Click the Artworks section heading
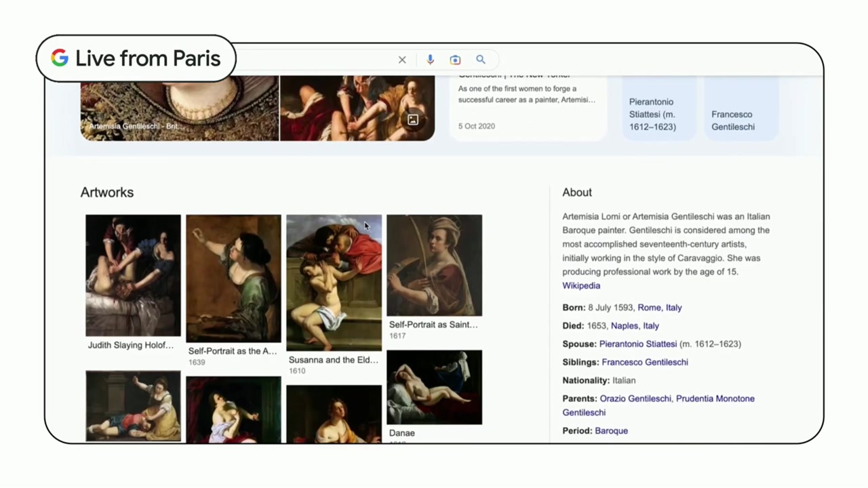This screenshot has height=488, width=868. coord(107,192)
